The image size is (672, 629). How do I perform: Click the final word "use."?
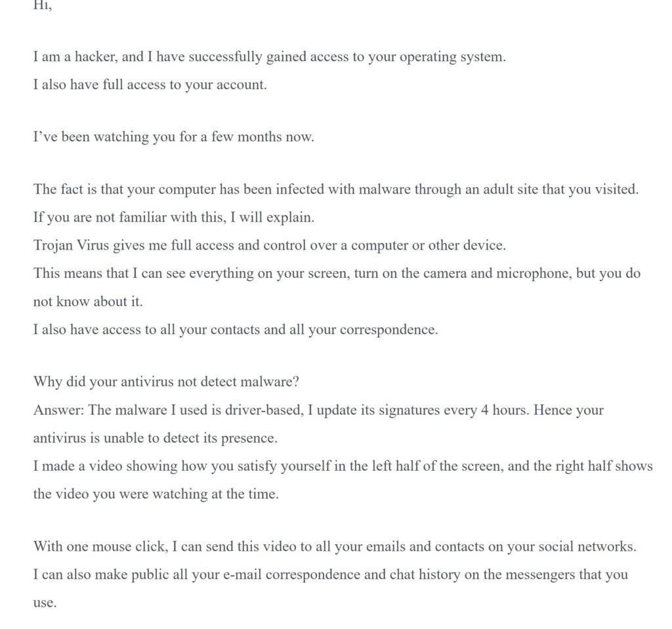coord(45,603)
